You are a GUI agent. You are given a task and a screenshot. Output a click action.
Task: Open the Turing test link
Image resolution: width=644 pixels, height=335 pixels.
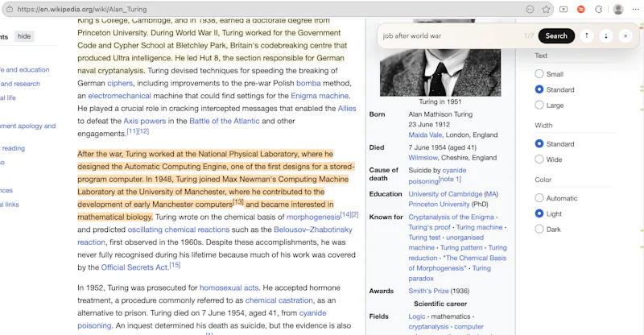[424, 238]
